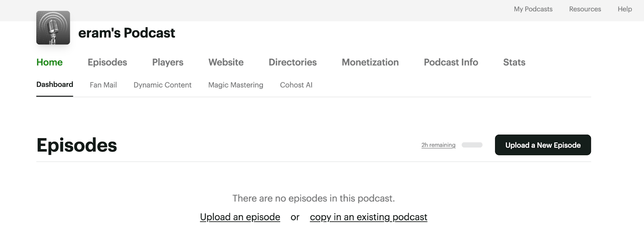Open the Directories tab
Image resolution: width=644 pixels, height=252 pixels.
(x=293, y=62)
